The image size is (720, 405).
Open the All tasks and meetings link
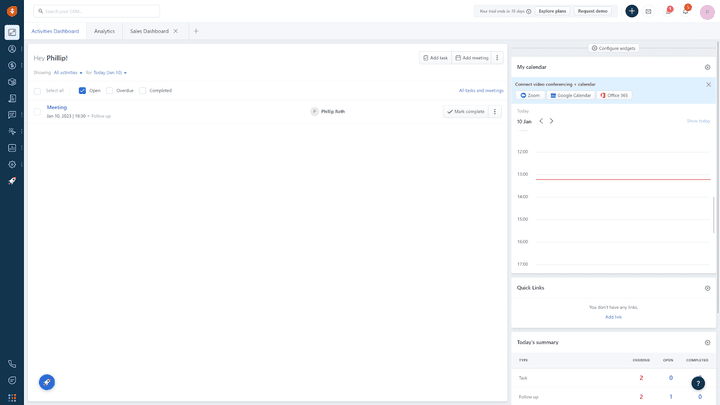(x=481, y=90)
